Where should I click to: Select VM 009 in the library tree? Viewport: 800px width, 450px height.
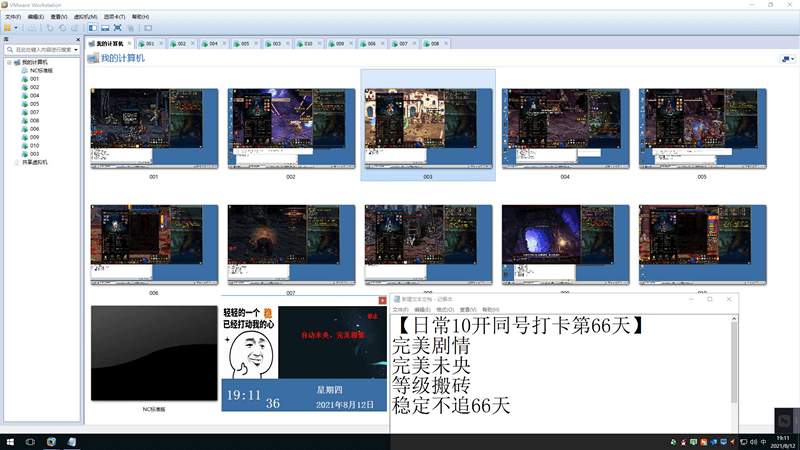[x=31, y=137]
